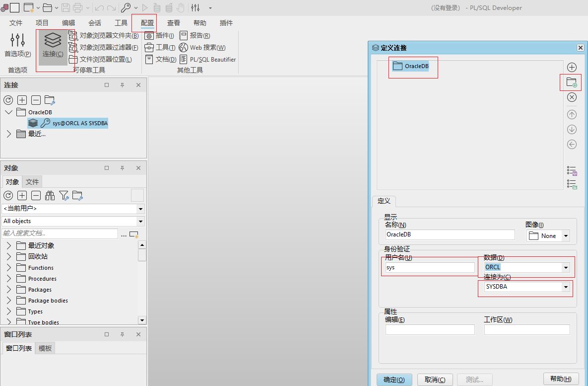Pin the 连接 panel
This screenshot has width=588, height=386.
(122, 85)
